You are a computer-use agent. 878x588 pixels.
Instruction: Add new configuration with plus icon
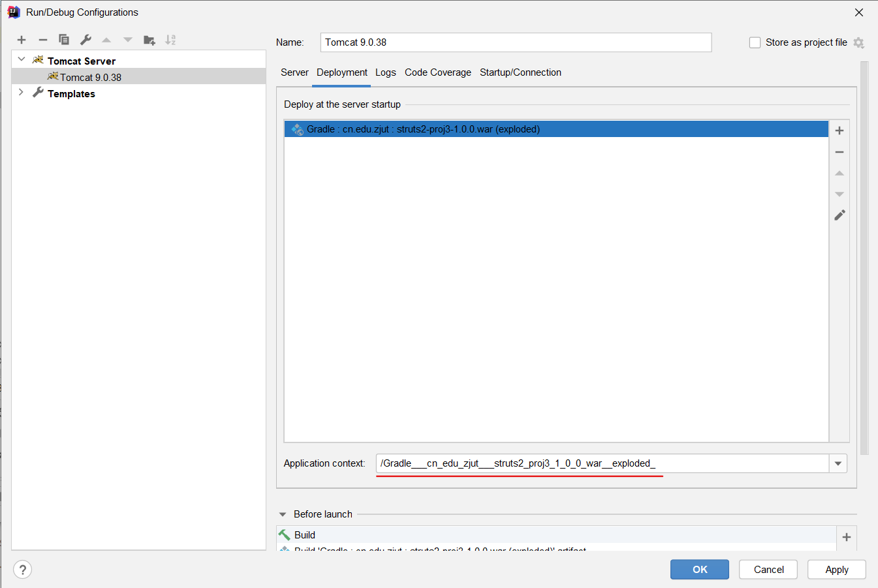[x=22, y=40]
